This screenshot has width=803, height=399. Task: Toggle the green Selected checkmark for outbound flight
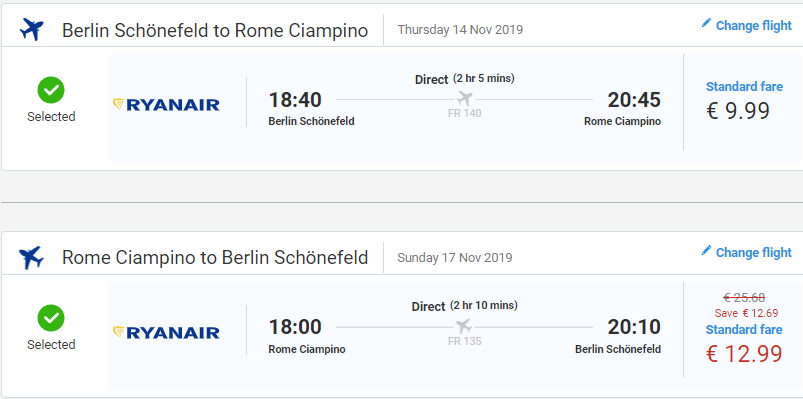pos(51,91)
